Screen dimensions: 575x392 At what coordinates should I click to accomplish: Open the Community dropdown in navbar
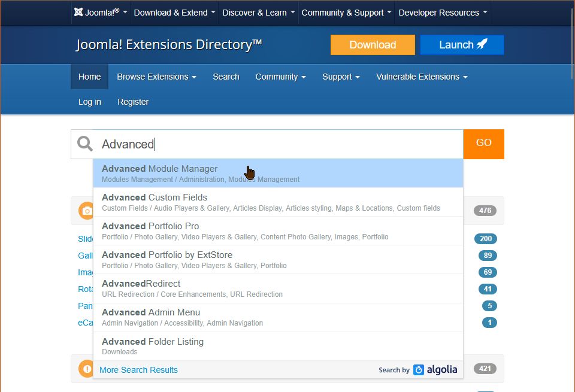(x=280, y=77)
